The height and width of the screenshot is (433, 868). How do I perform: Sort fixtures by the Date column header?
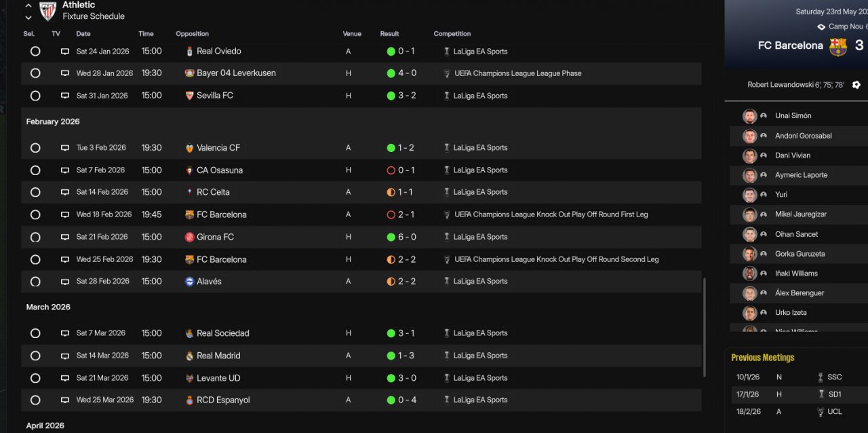pyautogui.click(x=83, y=34)
